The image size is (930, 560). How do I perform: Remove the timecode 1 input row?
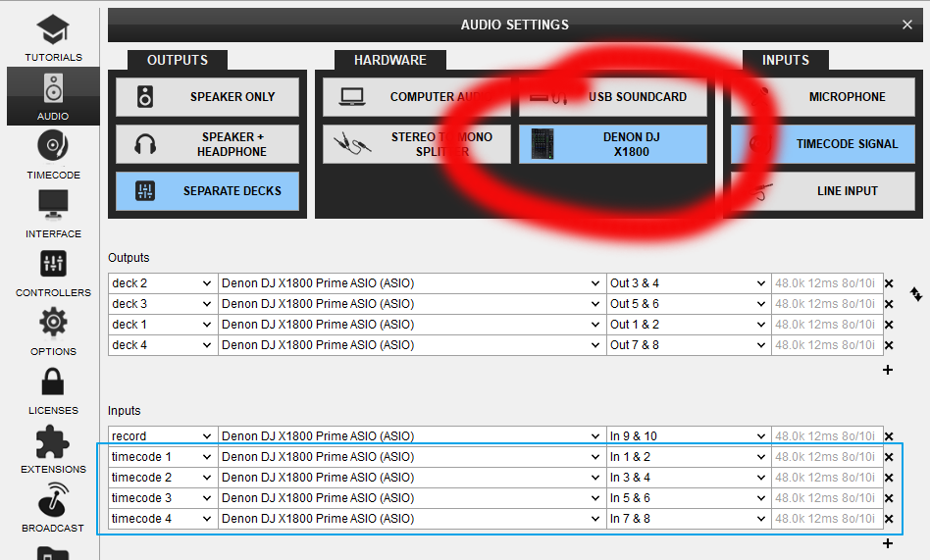tap(889, 457)
